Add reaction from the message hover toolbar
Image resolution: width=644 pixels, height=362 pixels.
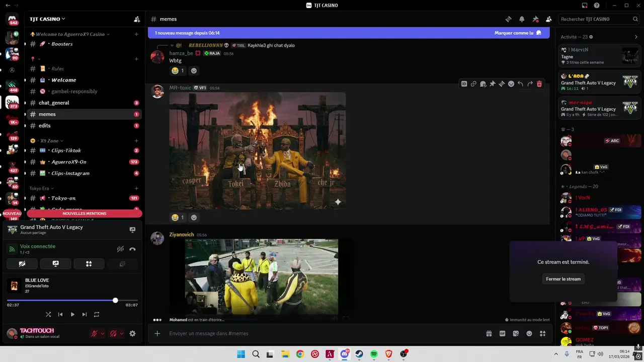tap(511, 84)
